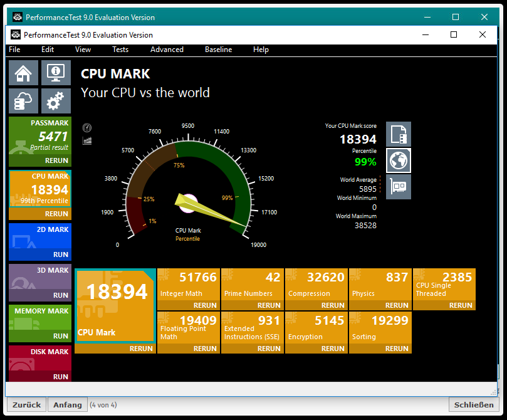
Task: Click the Schließen button
Action: (474, 405)
